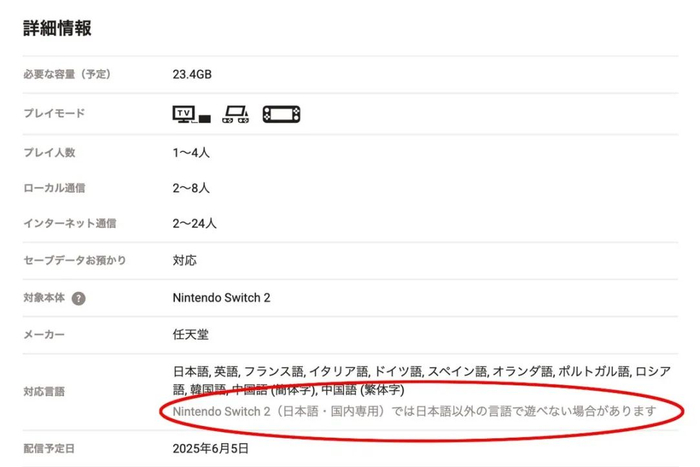
Task: Select the 2〜24人 online play value
Action: point(195,223)
